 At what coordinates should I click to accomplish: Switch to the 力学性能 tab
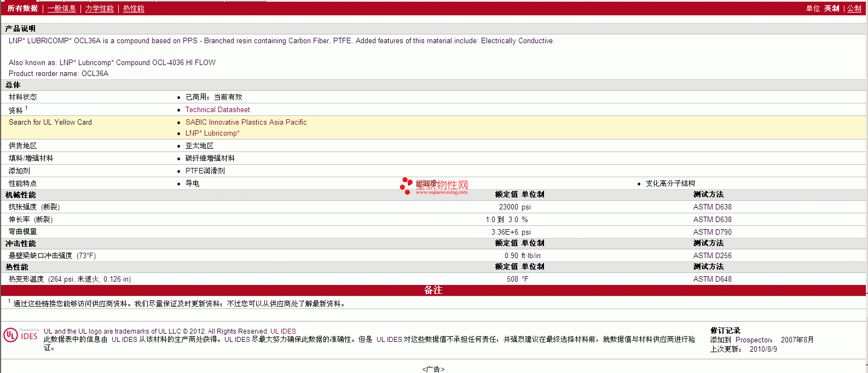click(x=100, y=8)
